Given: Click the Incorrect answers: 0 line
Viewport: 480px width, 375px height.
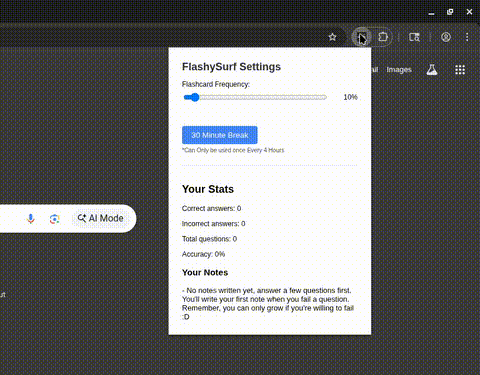Looking at the screenshot, I should (x=214, y=224).
